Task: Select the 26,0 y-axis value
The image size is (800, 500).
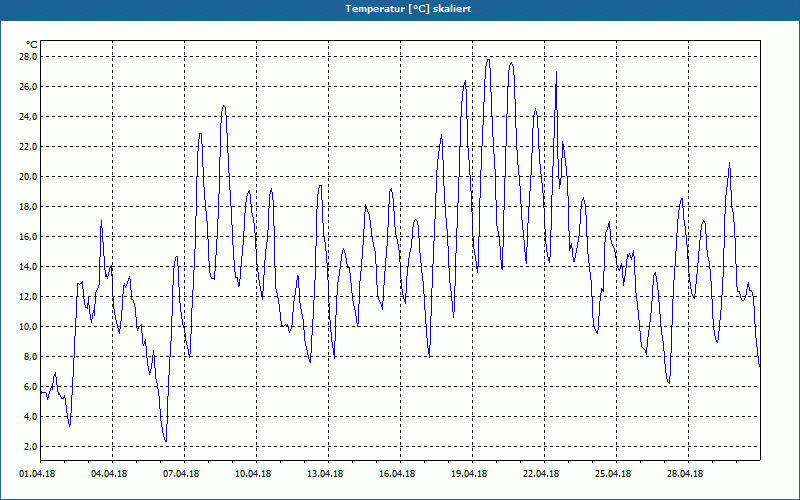Action: [28, 87]
